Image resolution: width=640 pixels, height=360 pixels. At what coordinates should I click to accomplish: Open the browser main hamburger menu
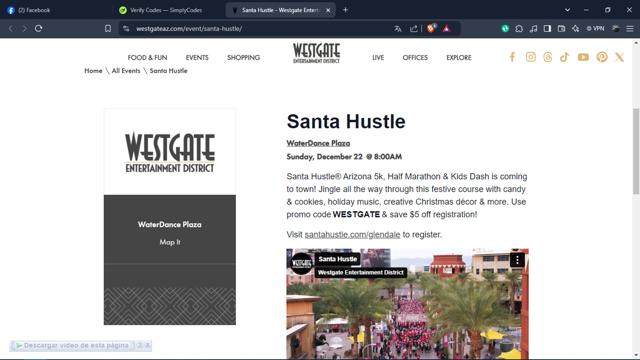point(630,29)
